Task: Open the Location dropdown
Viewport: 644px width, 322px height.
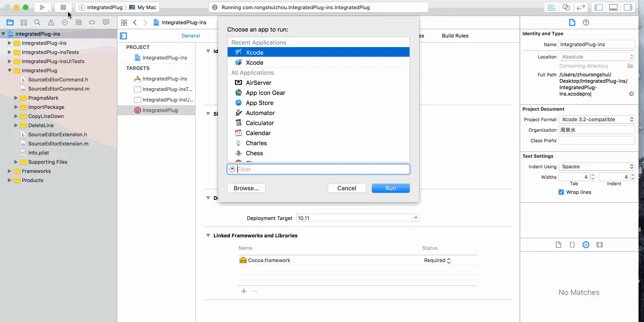Action: (597, 57)
